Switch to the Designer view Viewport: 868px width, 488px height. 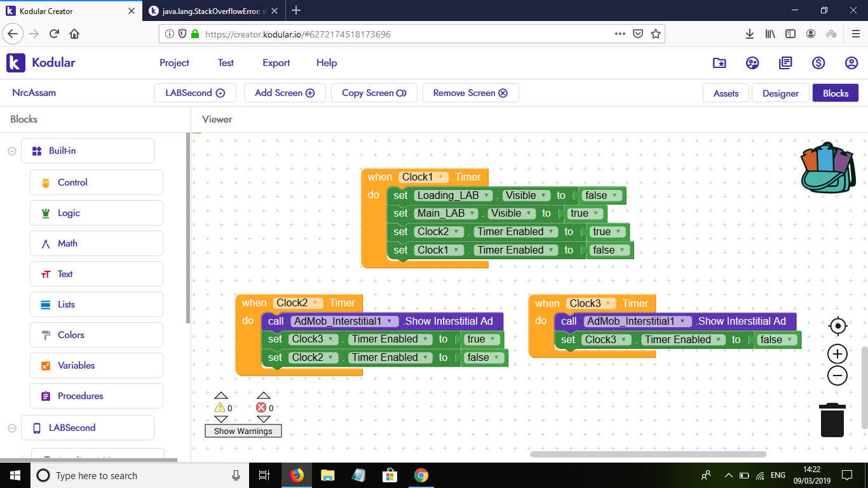click(x=780, y=93)
